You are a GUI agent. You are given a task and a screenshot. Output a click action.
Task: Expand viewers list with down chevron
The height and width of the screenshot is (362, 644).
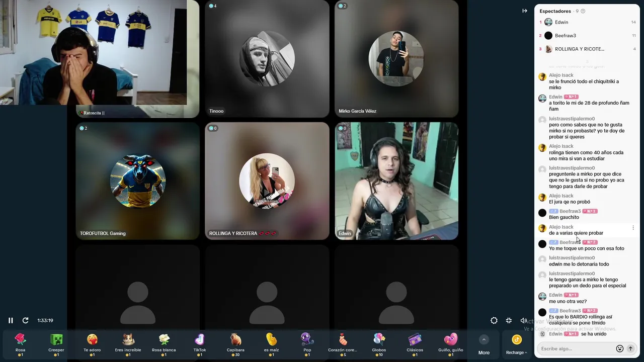pos(587,61)
